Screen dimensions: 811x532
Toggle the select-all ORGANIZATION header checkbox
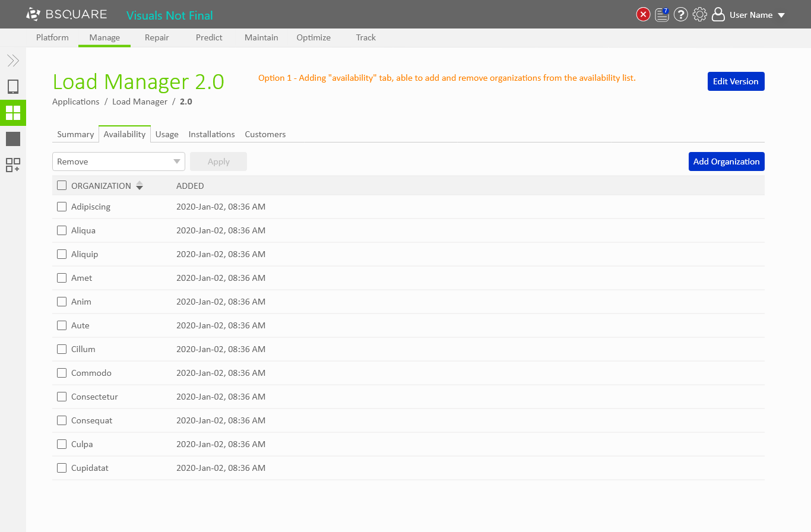[62, 185]
